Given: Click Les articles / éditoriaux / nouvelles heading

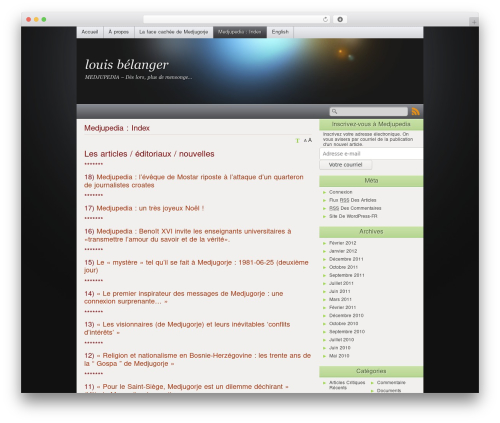Looking at the screenshot, I should tap(149, 154).
